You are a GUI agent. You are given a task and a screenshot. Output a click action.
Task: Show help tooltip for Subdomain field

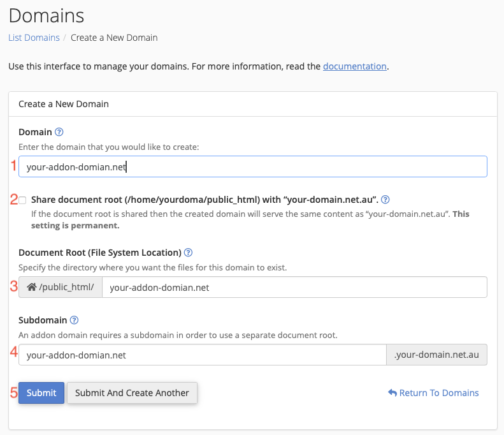(75, 320)
